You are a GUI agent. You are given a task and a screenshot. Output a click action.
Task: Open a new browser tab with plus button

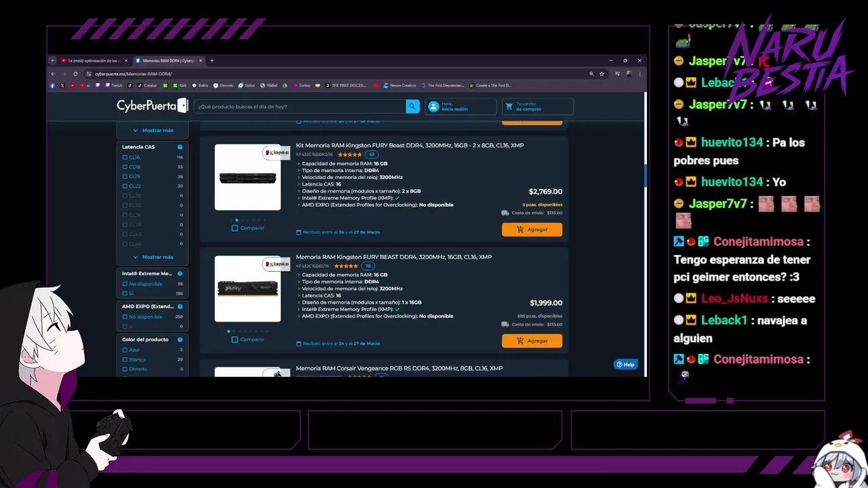click(212, 60)
